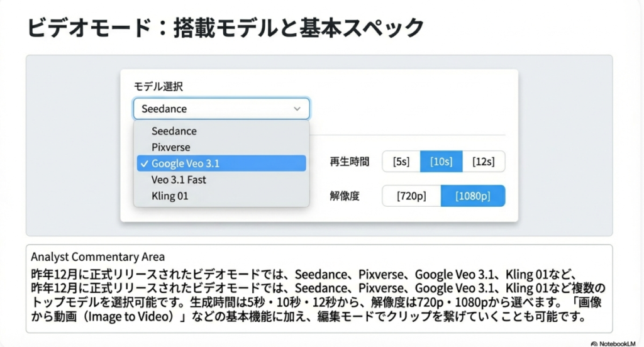644x347 pixels.
Task: Switch duration to 12s
Action: click(484, 162)
